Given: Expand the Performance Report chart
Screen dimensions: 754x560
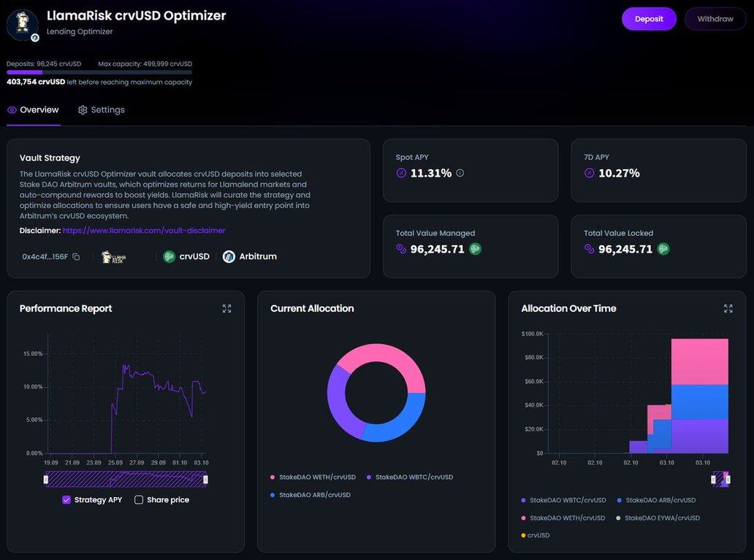Looking at the screenshot, I should pyautogui.click(x=226, y=309).
